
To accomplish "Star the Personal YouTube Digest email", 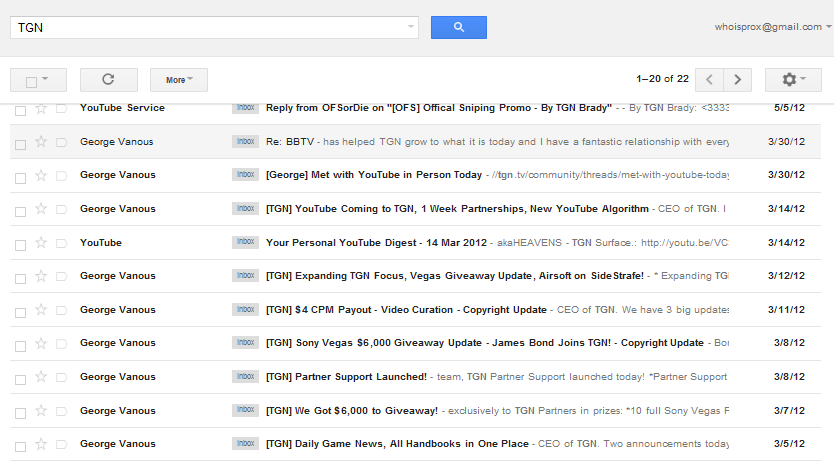I will (x=41, y=242).
